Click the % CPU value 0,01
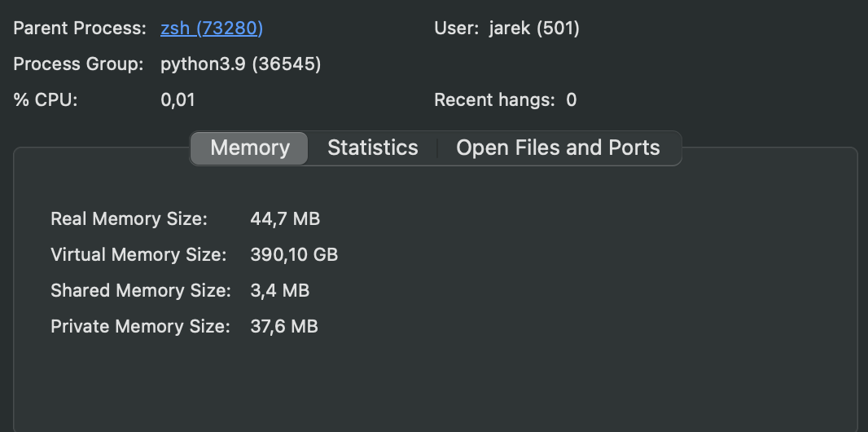The width and height of the screenshot is (868, 432). pyautogui.click(x=178, y=100)
